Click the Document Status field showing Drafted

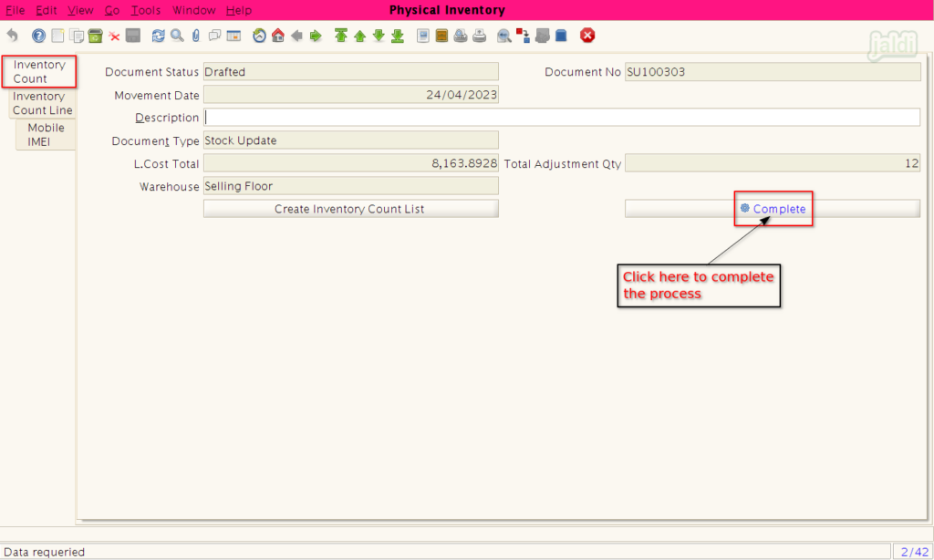click(351, 71)
